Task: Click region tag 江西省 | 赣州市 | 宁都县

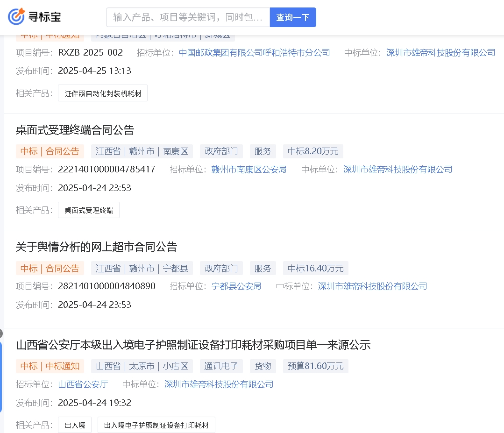Action: (x=142, y=269)
